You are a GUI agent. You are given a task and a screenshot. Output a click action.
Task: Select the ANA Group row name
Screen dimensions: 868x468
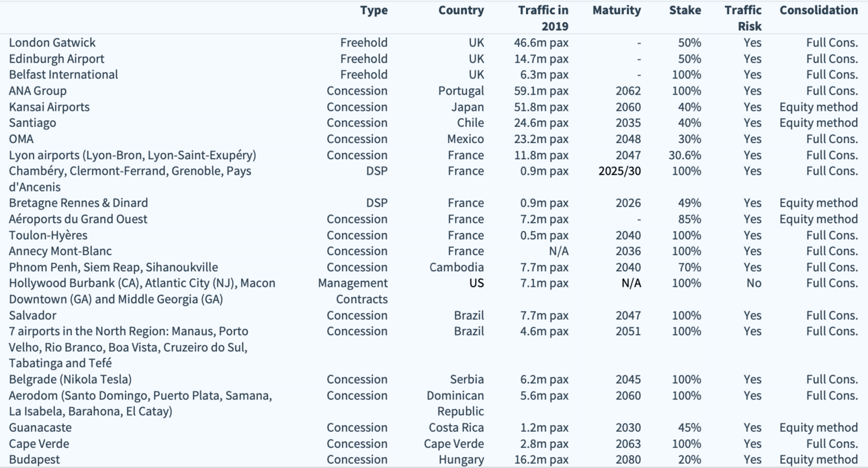coord(38,91)
